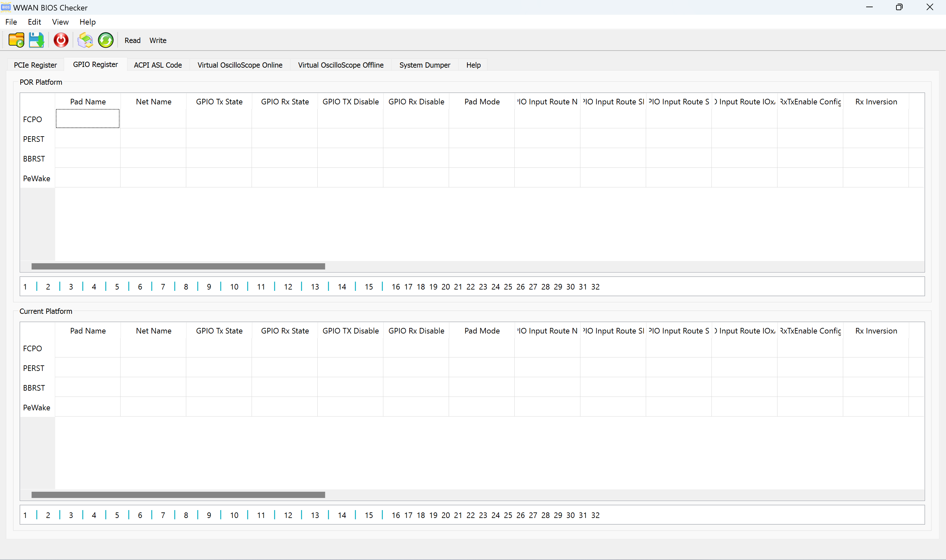Switch to the PCIe Register tab
Image resolution: width=946 pixels, height=560 pixels.
point(35,65)
